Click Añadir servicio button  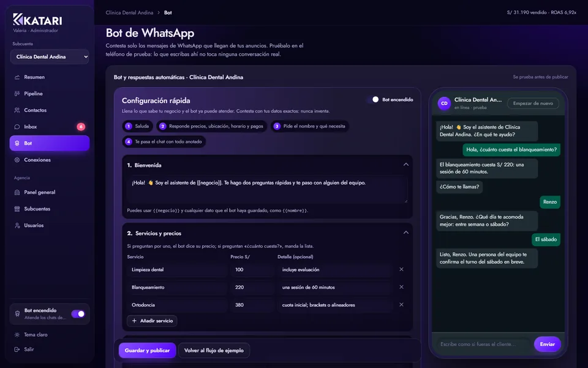click(153, 321)
